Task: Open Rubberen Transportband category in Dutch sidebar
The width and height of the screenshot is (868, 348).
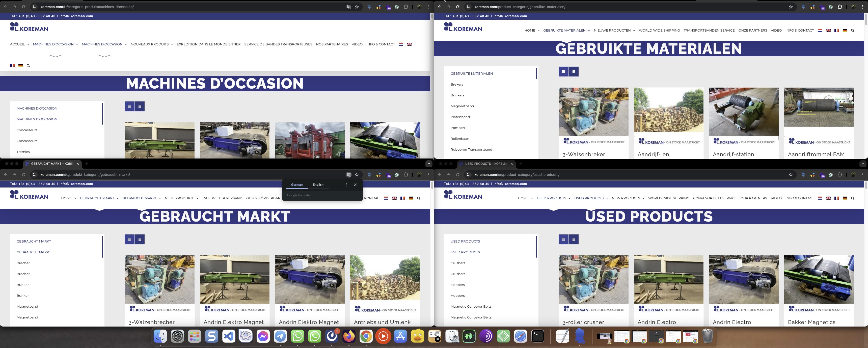Action: click(x=471, y=150)
